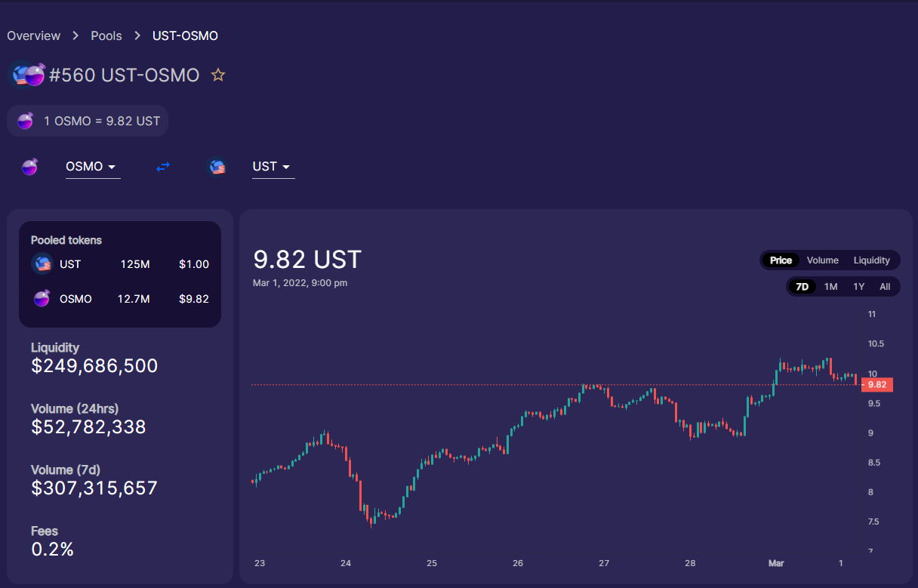The image size is (918, 588).
Task: Click UST-OSMO breadcrumb item
Action: pos(185,35)
